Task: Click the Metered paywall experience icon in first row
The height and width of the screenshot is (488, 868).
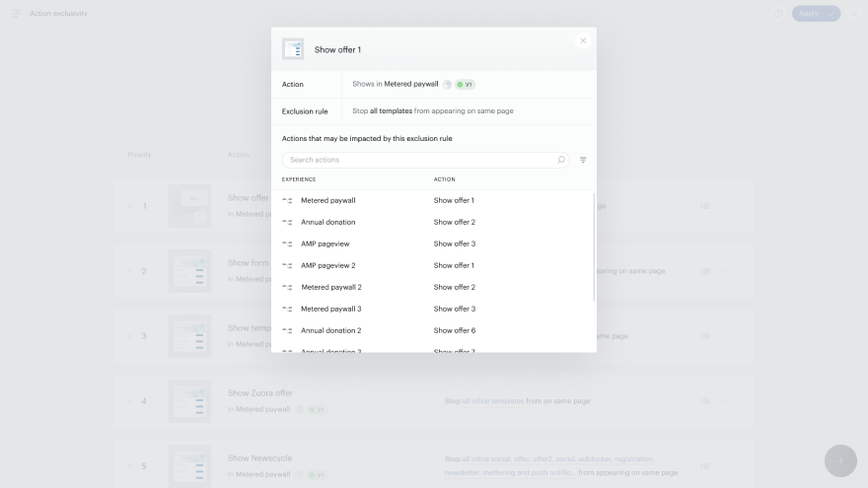Action: [x=287, y=201]
